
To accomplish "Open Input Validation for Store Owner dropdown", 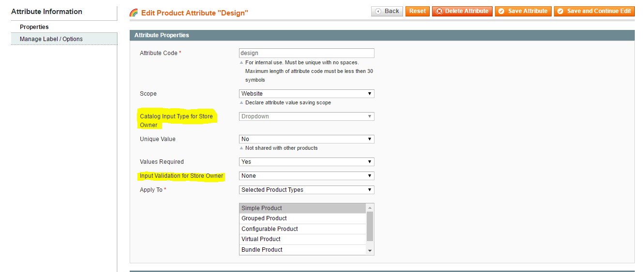I will point(307,176).
